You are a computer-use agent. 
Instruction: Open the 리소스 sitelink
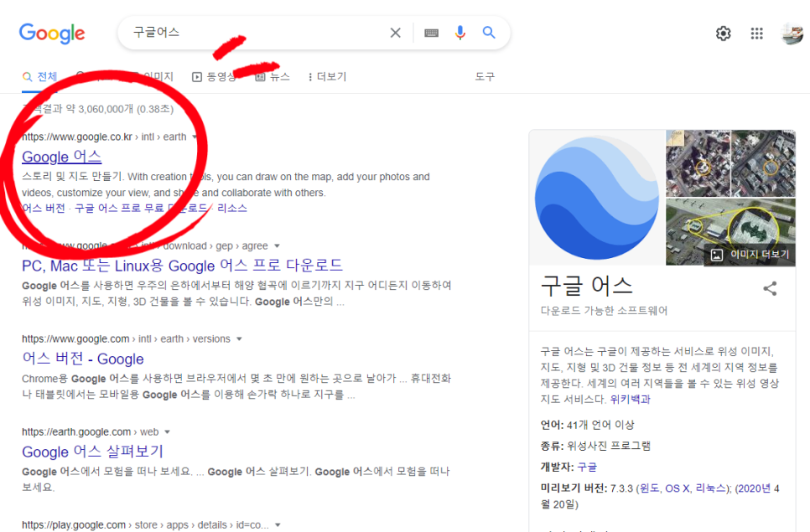coord(232,209)
